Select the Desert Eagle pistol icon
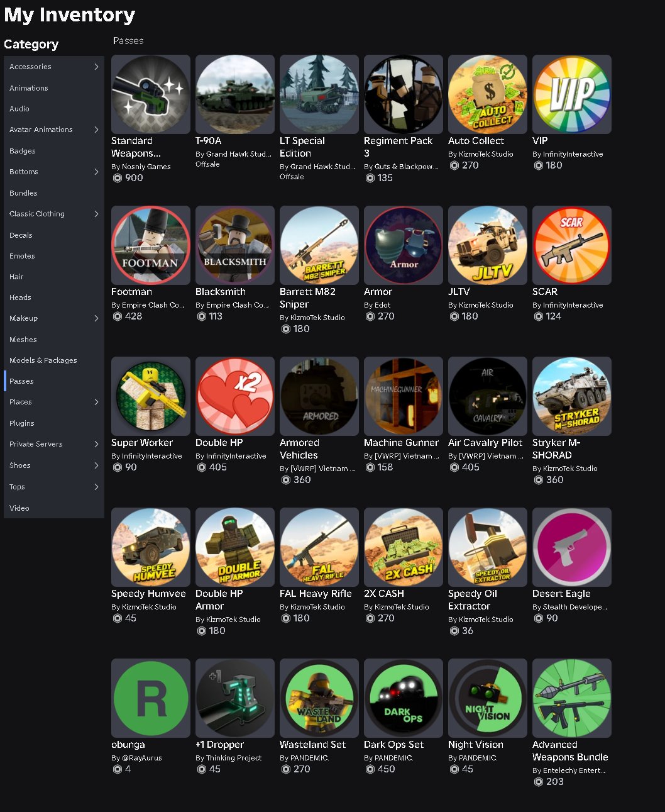The image size is (665, 812). click(x=572, y=547)
